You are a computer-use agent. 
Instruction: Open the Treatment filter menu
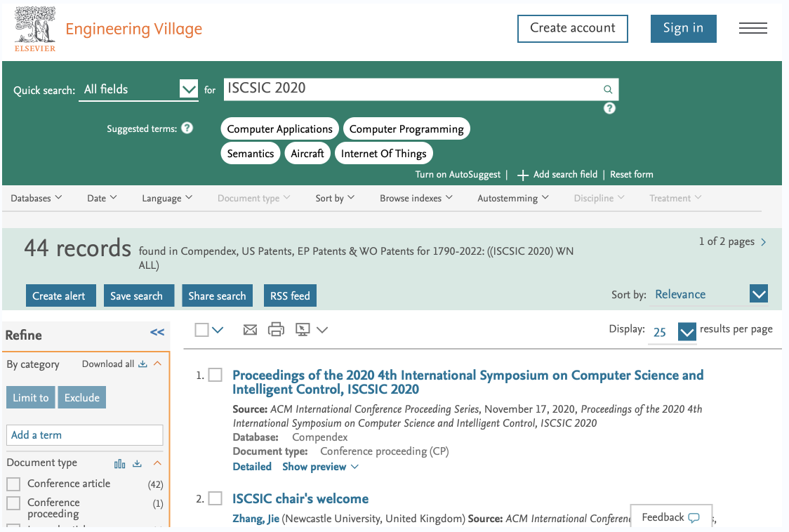[x=675, y=198]
